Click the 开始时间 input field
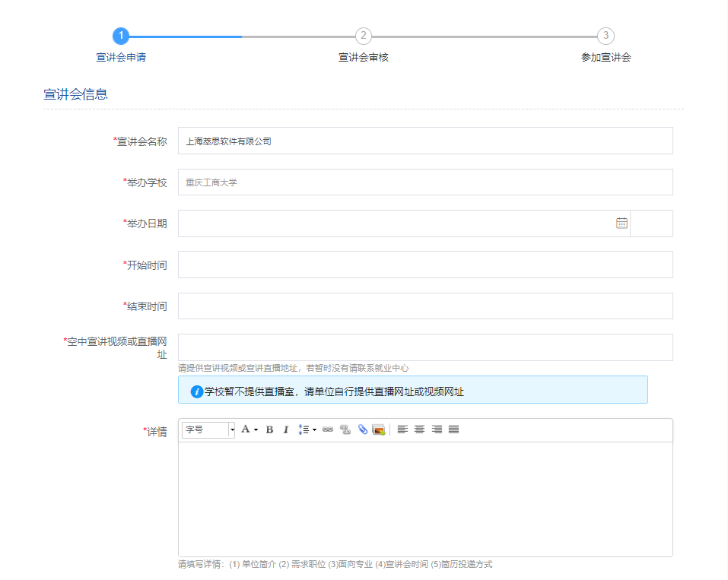 point(425,265)
